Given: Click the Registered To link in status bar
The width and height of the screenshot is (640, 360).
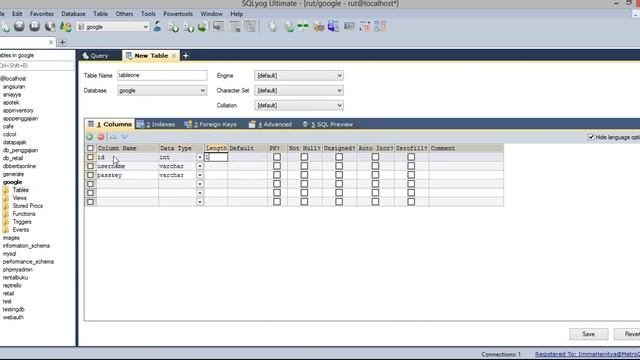Looking at the screenshot, I should pos(587,354).
